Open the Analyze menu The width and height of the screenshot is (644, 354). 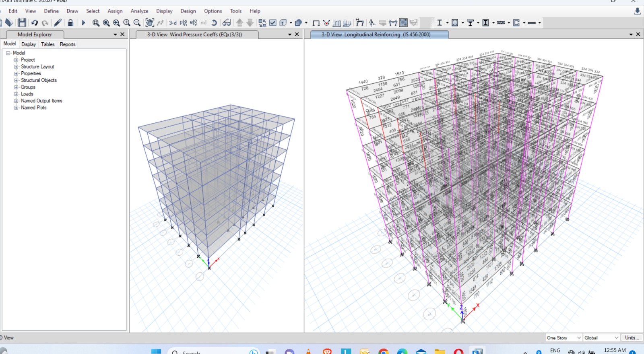click(x=139, y=11)
